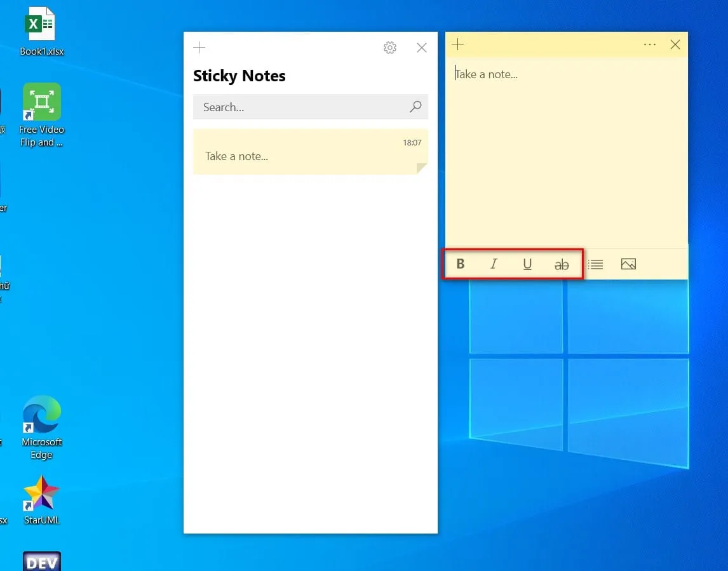
Task: Apply strikethrough formatting in the note
Action: coord(562,265)
